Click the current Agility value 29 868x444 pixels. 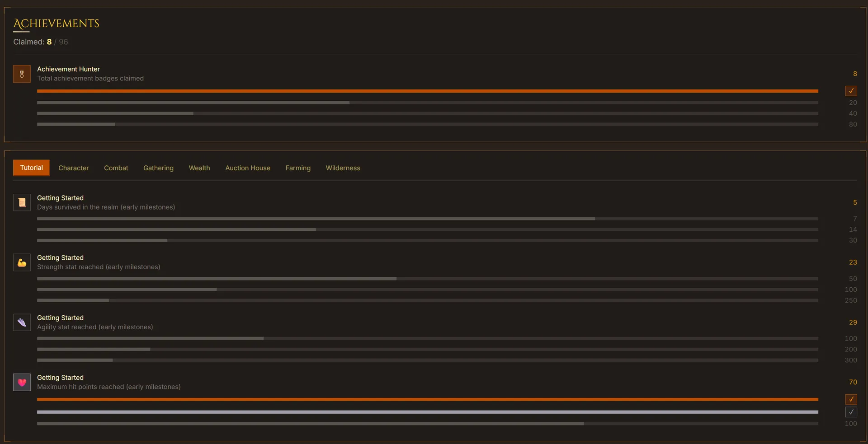click(x=853, y=322)
